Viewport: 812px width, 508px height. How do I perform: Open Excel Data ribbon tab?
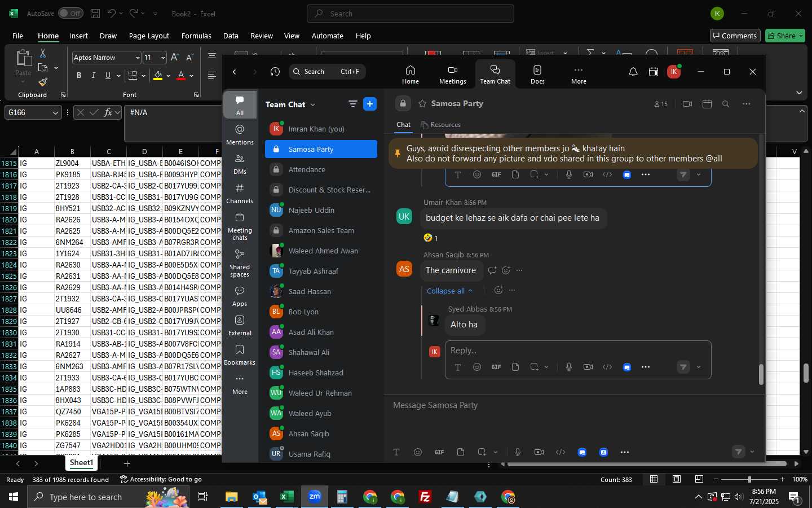231,36
